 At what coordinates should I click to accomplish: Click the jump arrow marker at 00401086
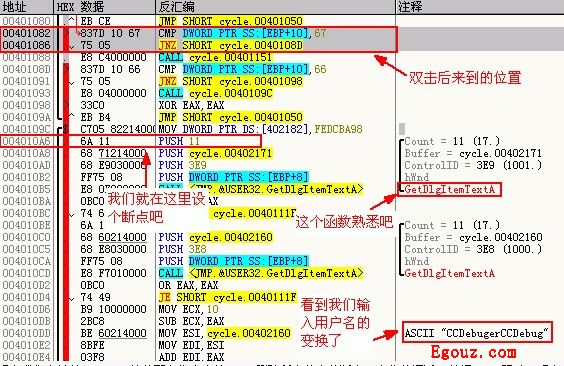pos(72,46)
